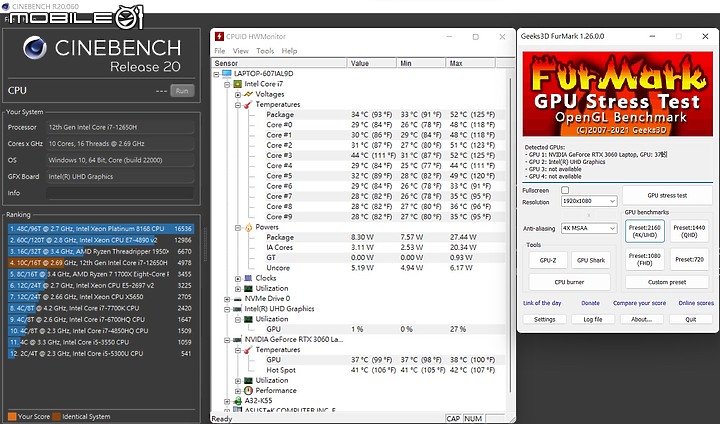Click Compare your score link
This screenshot has width=720, height=424.
640,303
